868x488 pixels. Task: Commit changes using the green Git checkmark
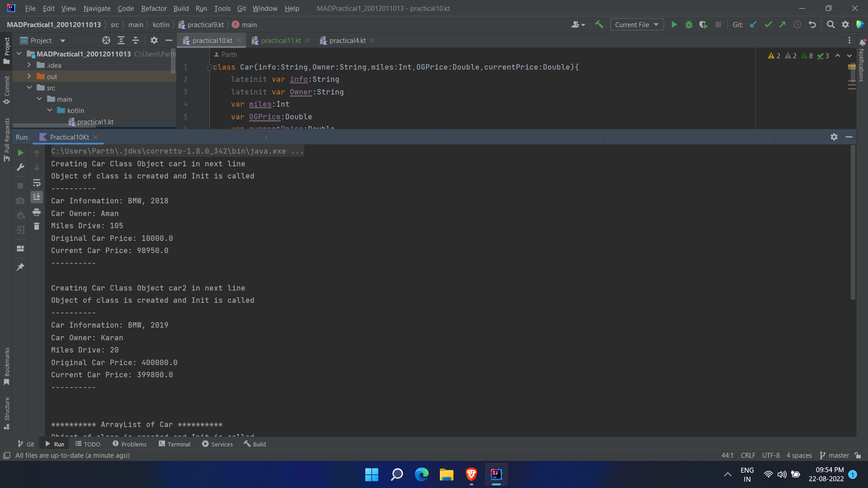click(x=768, y=24)
